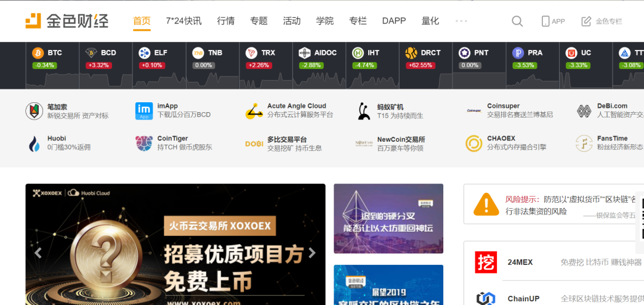The image size is (644, 305).
Task: Select the DRCT coin icon
Action: tap(411, 52)
